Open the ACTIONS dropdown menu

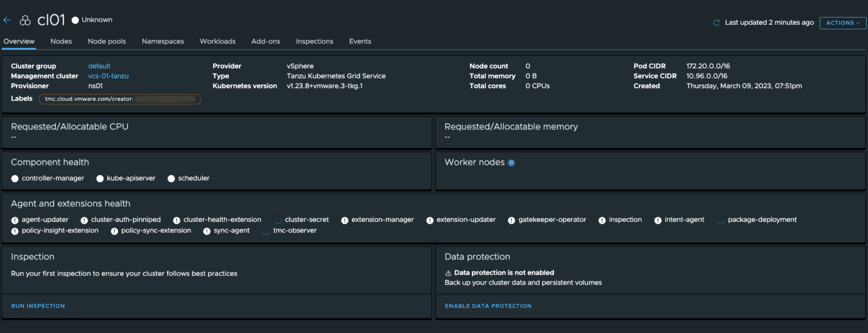pos(842,23)
